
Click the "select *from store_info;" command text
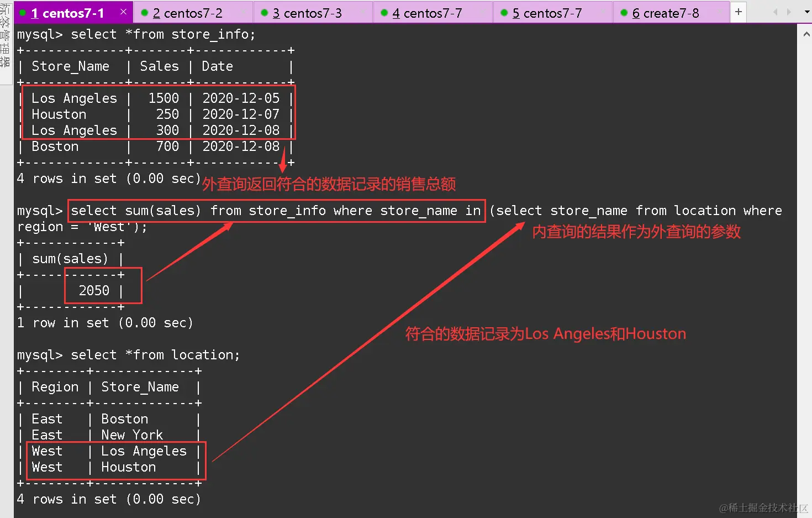[x=163, y=34]
